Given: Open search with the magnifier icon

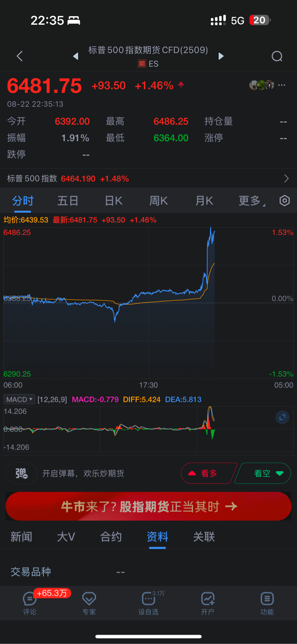Looking at the screenshot, I should [277, 56].
